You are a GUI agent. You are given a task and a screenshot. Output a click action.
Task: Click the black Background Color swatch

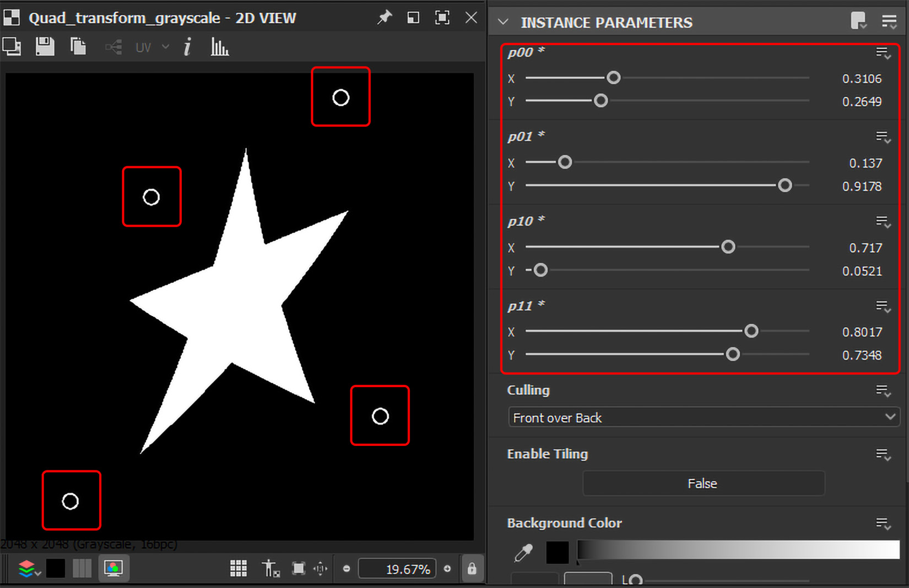click(557, 553)
